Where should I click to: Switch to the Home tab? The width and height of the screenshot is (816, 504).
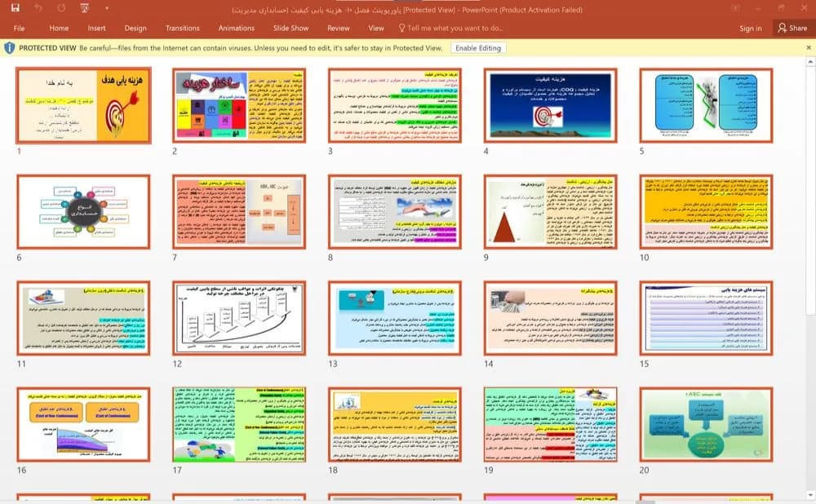(x=59, y=28)
